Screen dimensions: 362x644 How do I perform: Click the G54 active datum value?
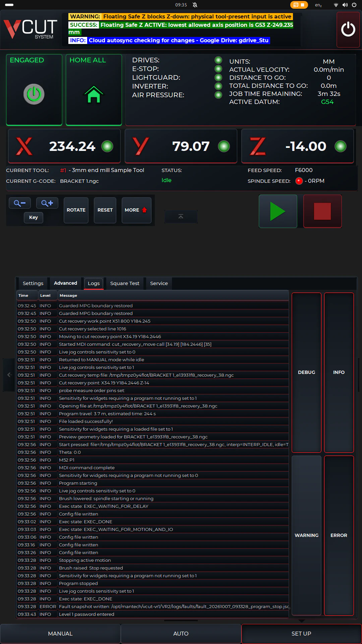click(327, 102)
